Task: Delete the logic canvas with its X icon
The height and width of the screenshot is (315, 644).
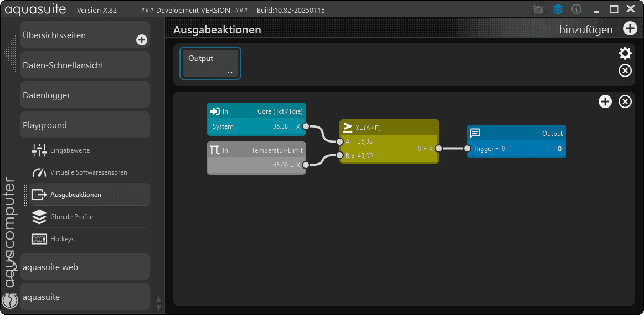Action: pyautogui.click(x=625, y=101)
